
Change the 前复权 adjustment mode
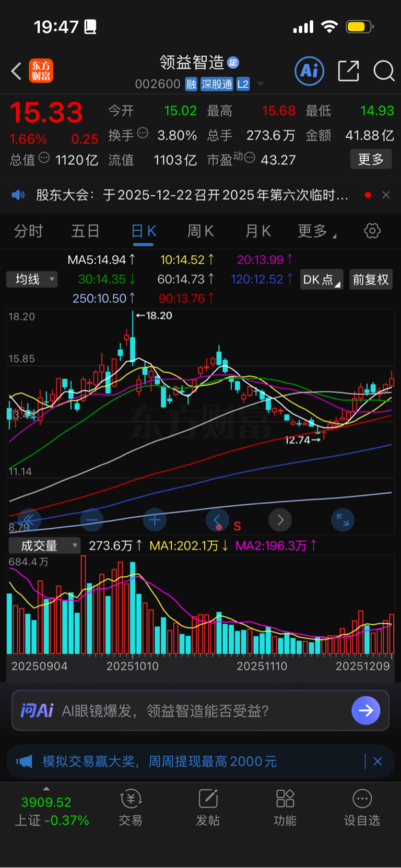point(371,279)
